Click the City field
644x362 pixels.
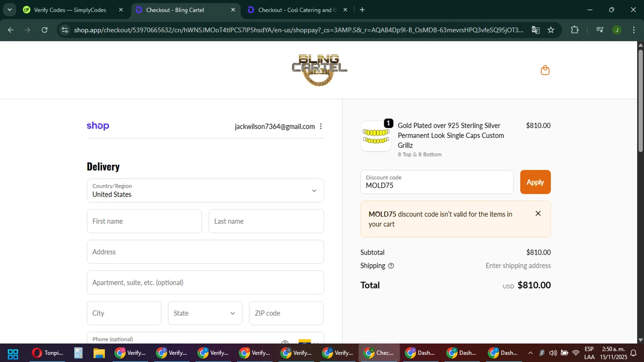click(x=124, y=313)
